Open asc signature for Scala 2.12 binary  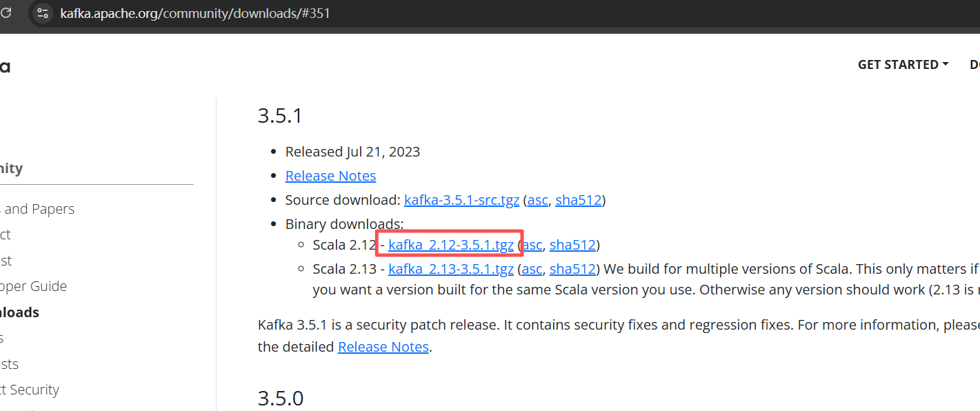click(x=532, y=245)
